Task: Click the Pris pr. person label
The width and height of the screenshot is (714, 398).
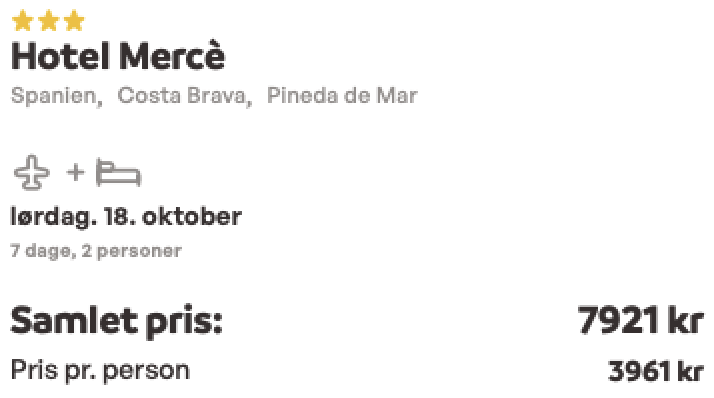Action: click(100, 371)
